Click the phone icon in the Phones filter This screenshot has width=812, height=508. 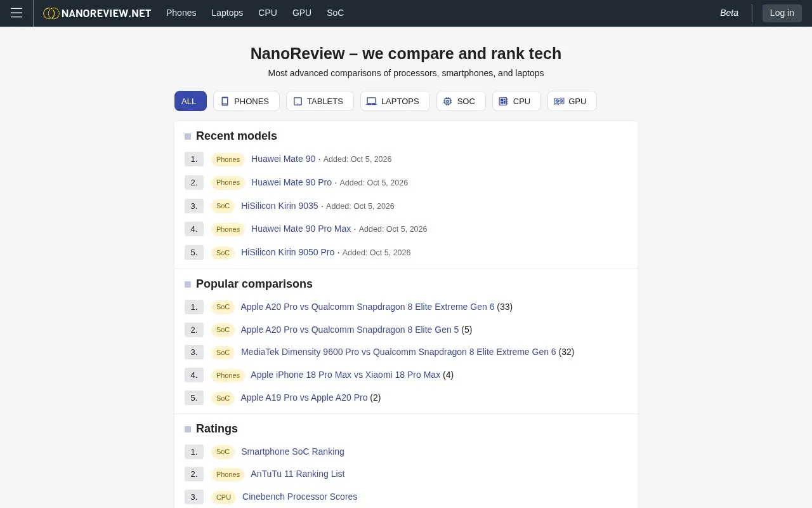coord(225,102)
